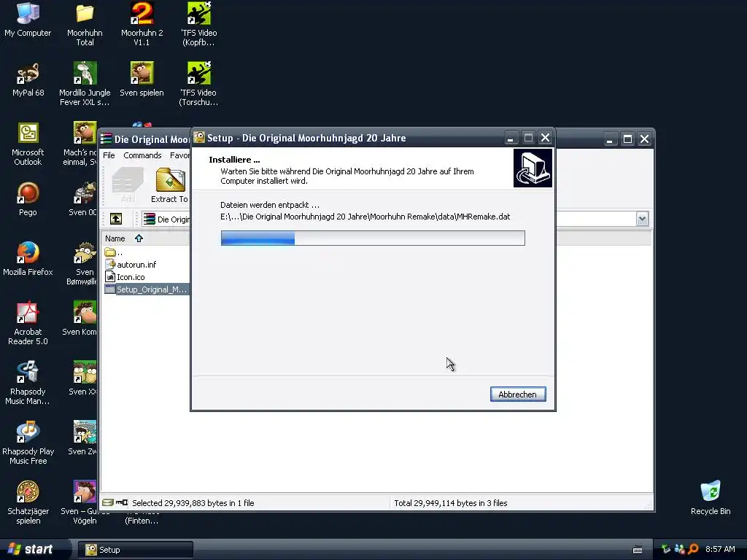Click the installer computer image
This screenshot has width=747, height=560.
tap(533, 168)
